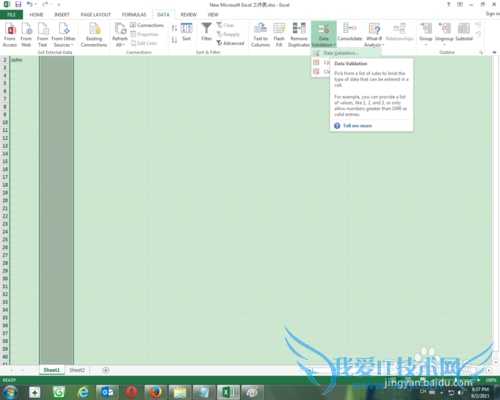The width and height of the screenshot is (500, 400).
Task: Click the Connections button
Action: pyautogui.click(x=147, y=25)
